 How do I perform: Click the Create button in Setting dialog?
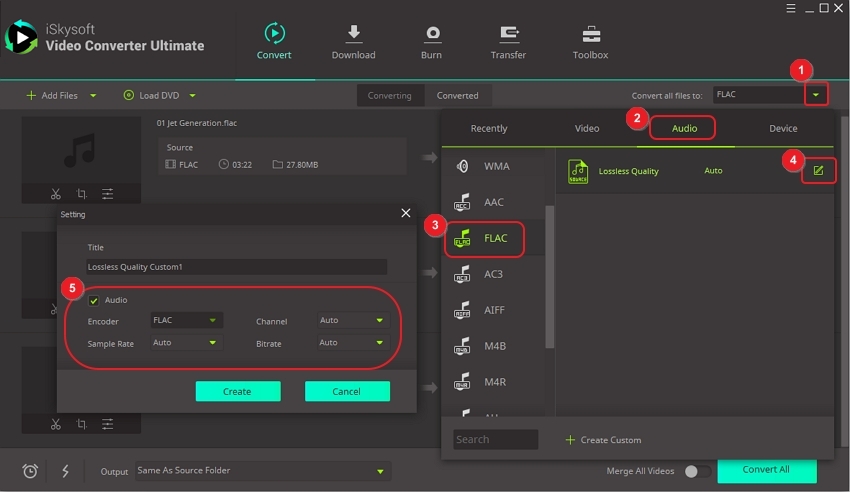coord(237,391)
